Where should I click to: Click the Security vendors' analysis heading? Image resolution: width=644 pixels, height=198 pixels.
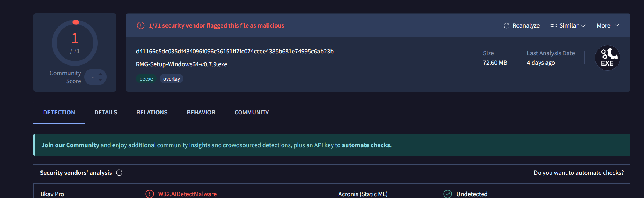coord(76,173)
